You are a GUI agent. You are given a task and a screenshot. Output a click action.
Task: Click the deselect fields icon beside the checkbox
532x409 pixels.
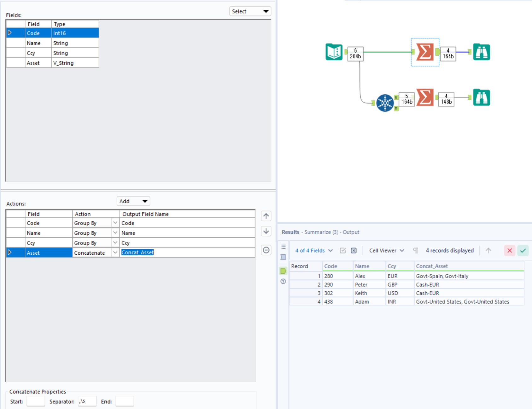point(354,250)
